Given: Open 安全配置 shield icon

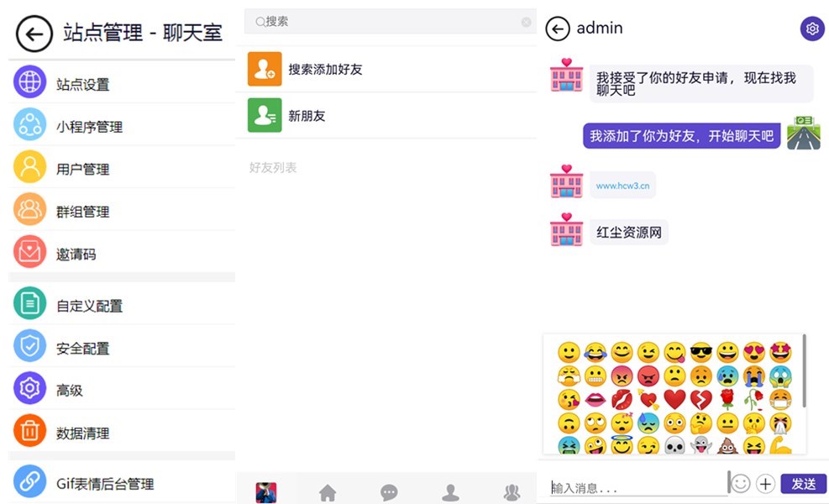Looking at the screenshot, I should 29,346.
